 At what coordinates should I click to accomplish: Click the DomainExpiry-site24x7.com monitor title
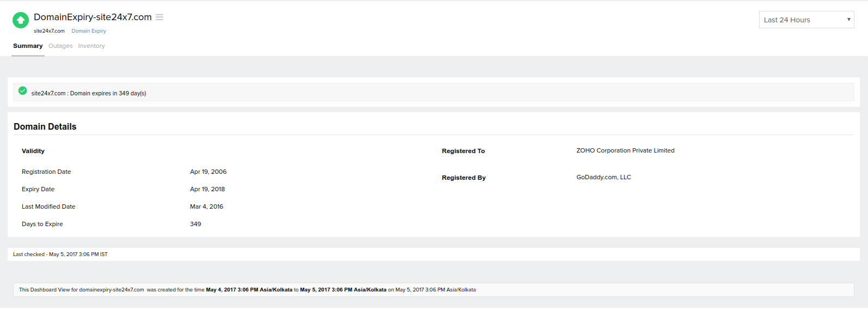(x=93, y=17)
